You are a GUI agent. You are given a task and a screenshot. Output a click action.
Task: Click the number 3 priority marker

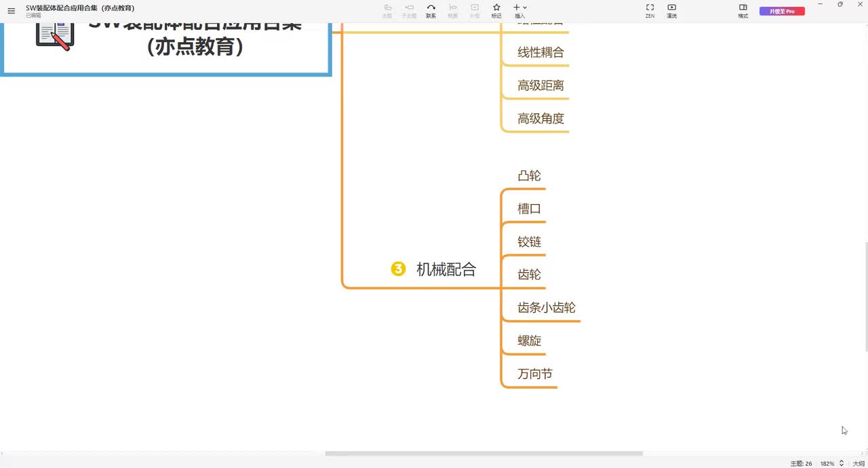(x=398, y=269)
